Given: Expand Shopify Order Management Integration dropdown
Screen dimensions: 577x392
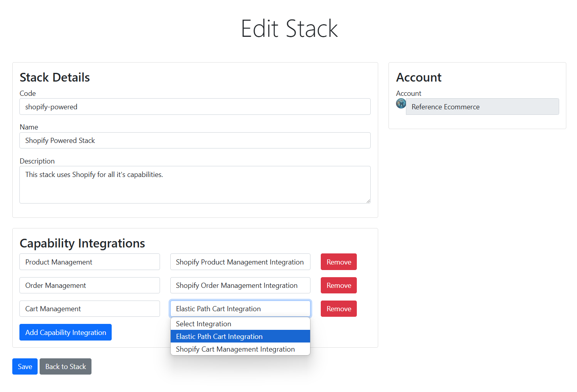Looking at the screenshot, I should pyautogui.click(x=240, y=285).
